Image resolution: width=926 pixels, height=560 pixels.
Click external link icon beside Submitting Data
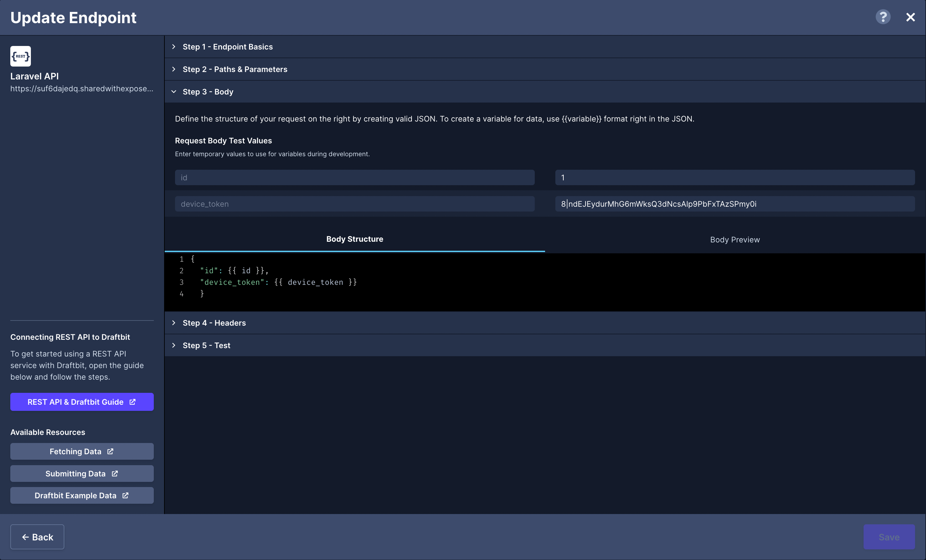click(x=115, y=473)
